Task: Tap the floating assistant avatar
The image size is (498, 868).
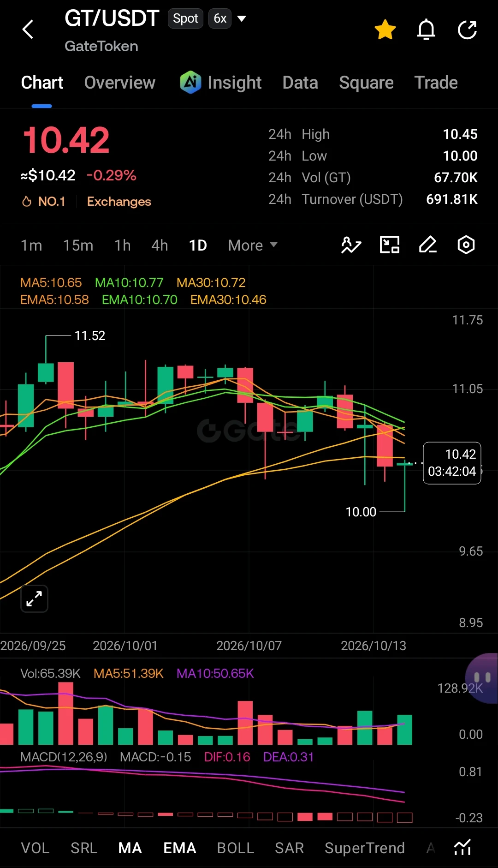Action: tap(482, 678)
